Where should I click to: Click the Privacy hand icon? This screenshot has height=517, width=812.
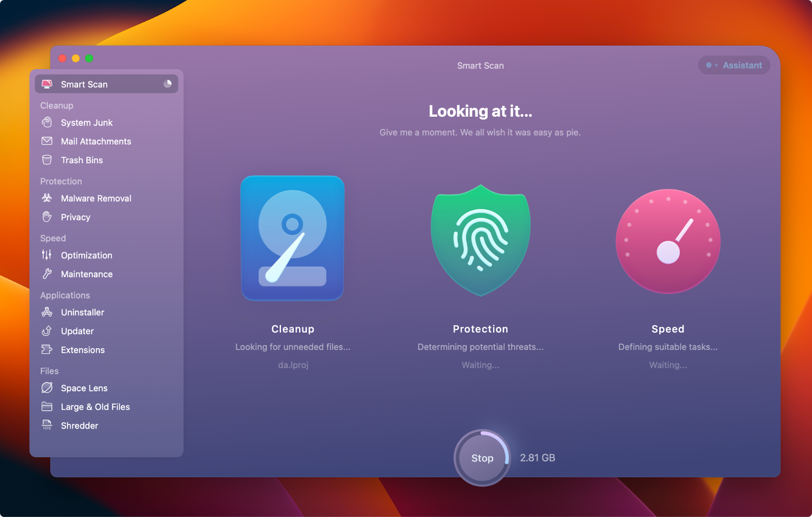(47, 217)
